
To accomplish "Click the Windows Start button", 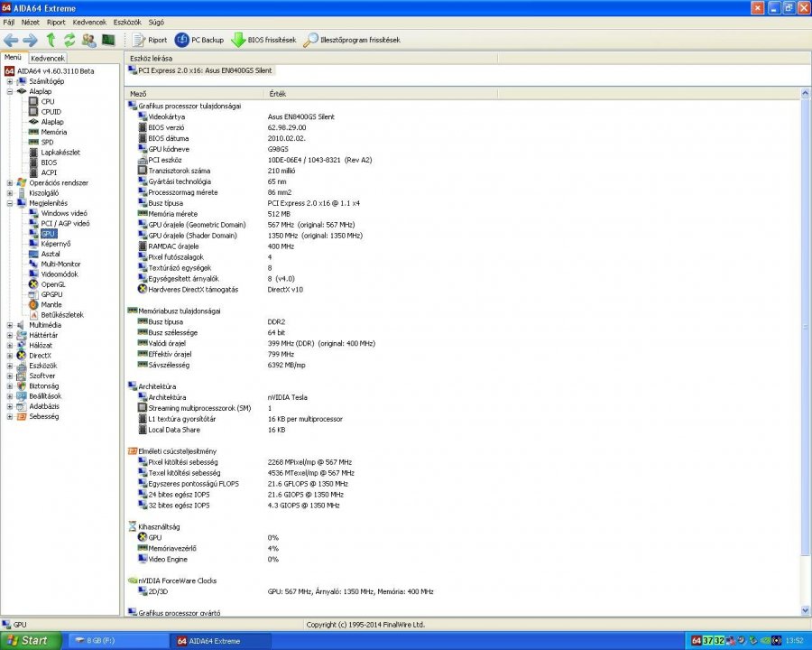I will [x=31, y=641].
